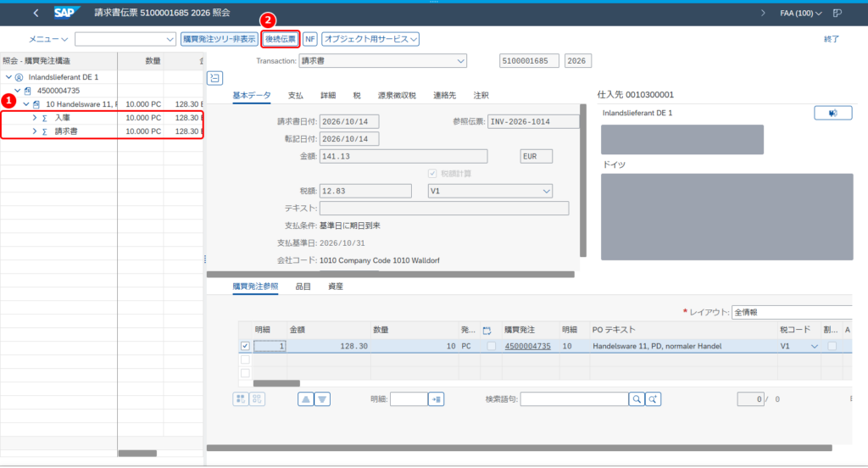868x468 pixels.
Task: Switch to the 税 tab
Action: pos(357,95)
